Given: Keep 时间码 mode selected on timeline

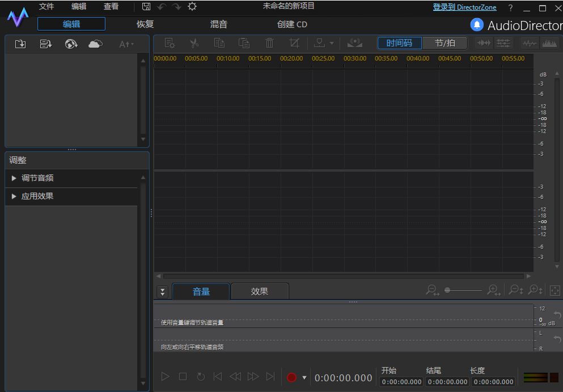Looking at the screenshot, I should click(400, 42).
